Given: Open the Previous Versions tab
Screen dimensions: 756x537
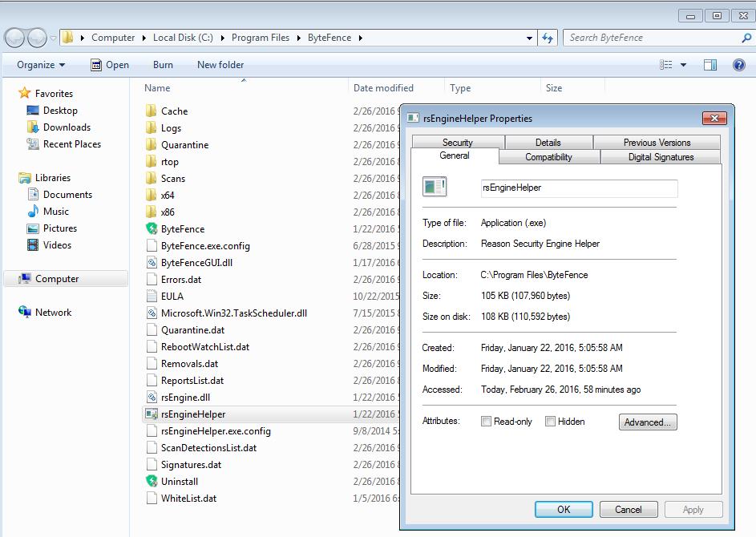Looking at the screenshot, I should (657, 142).
